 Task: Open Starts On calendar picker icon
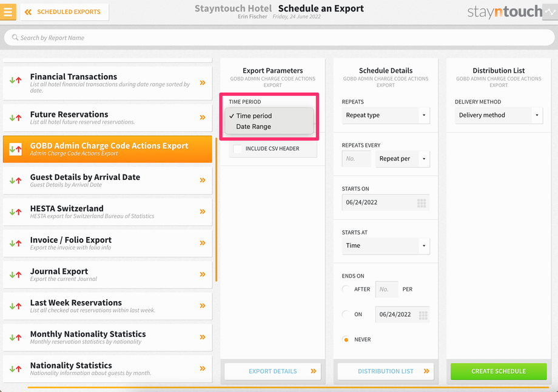(422, 203)
